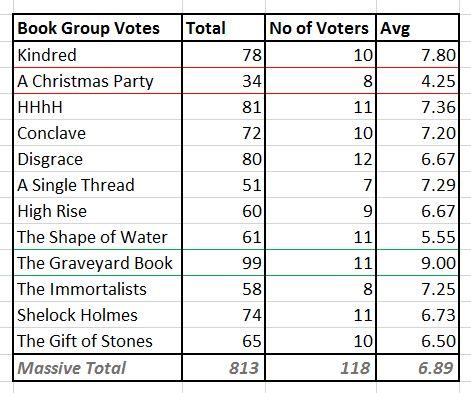
Task: Click the Total column header cell
Action: [223, 28]
